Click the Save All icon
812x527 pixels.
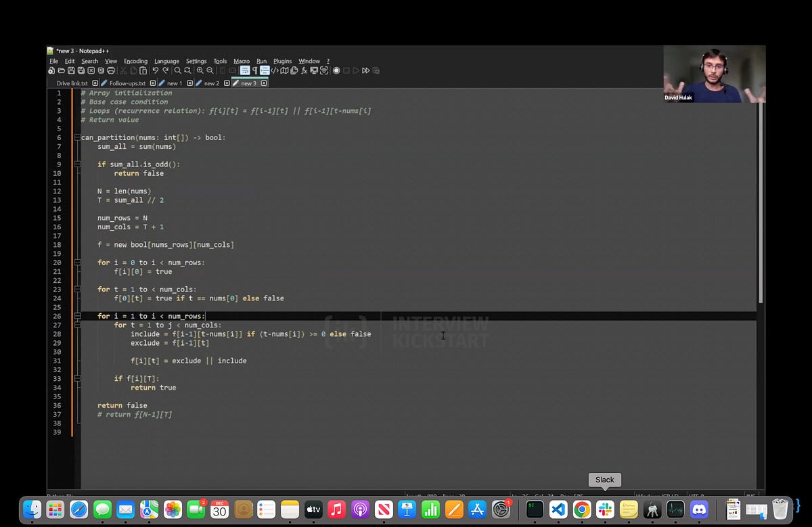coord(81,70)
